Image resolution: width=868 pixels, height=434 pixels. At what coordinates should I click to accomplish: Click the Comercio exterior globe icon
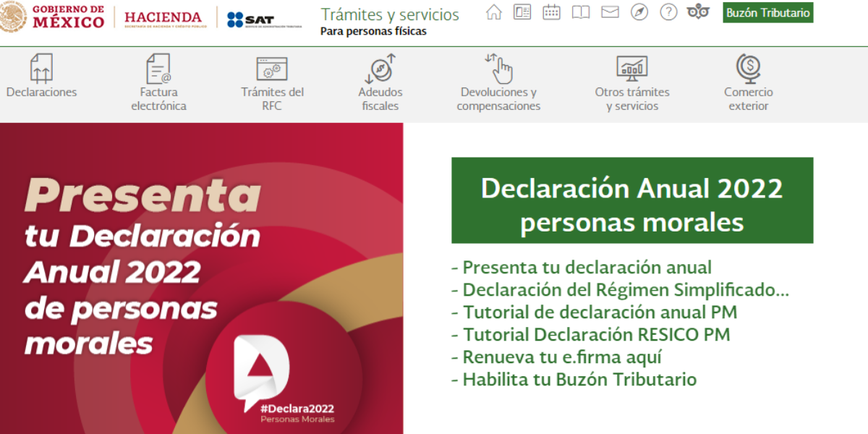(749, 68)
